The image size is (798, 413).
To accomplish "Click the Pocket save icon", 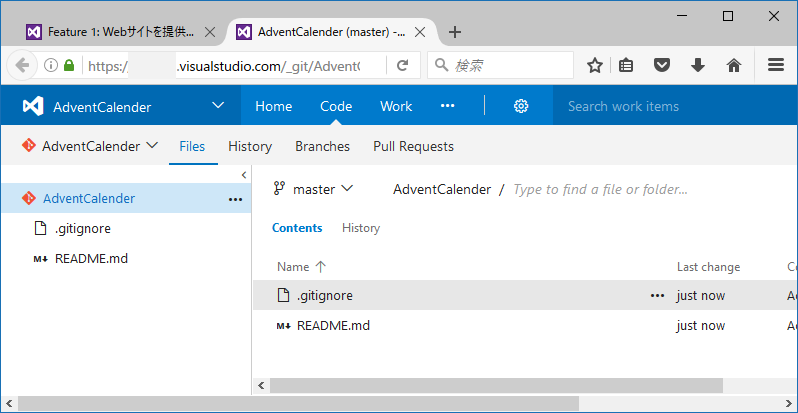I will [661, 65].
